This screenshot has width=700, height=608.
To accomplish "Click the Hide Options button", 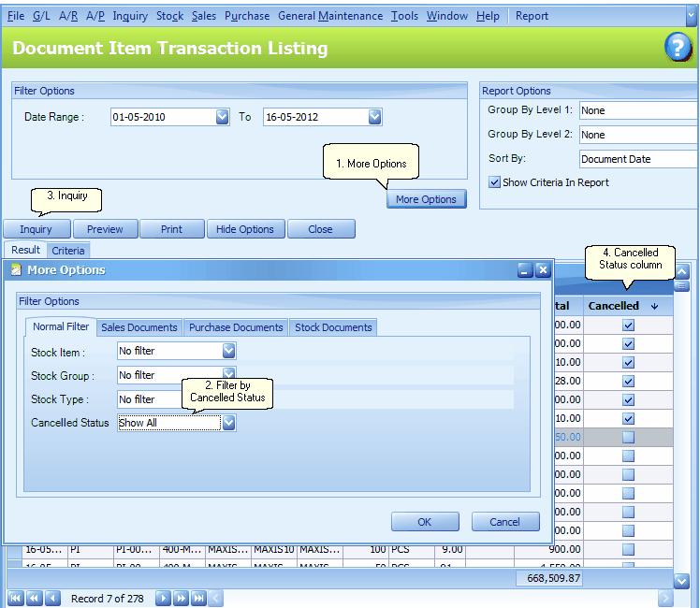I will click(x=245, y=229).
